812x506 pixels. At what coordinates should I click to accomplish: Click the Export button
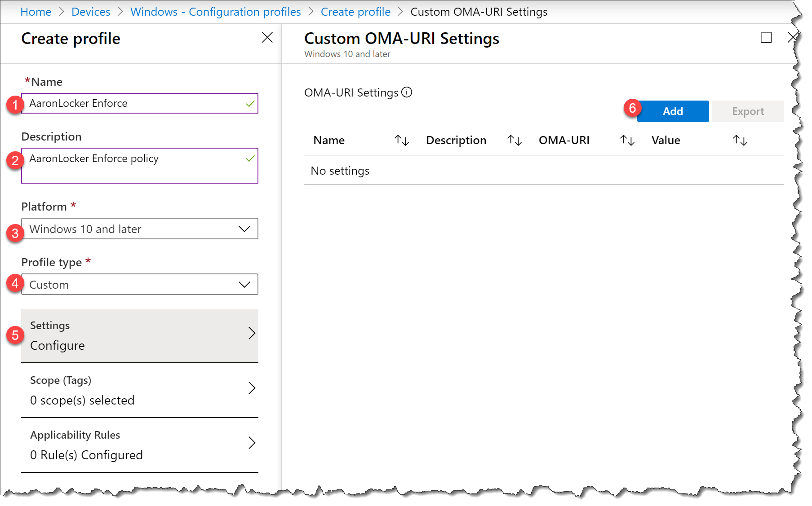click(x=747, y=111)
